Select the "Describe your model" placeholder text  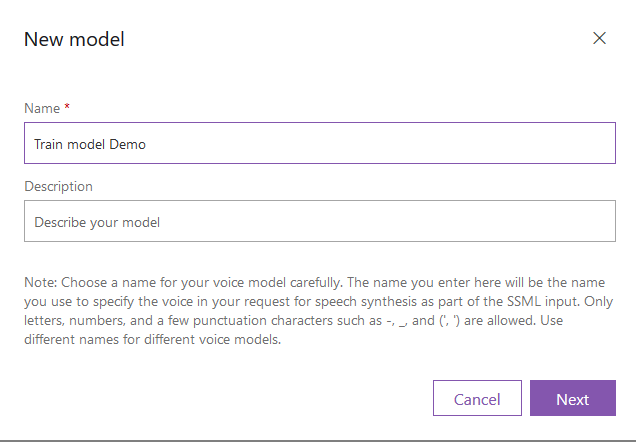tap(97, 222)
